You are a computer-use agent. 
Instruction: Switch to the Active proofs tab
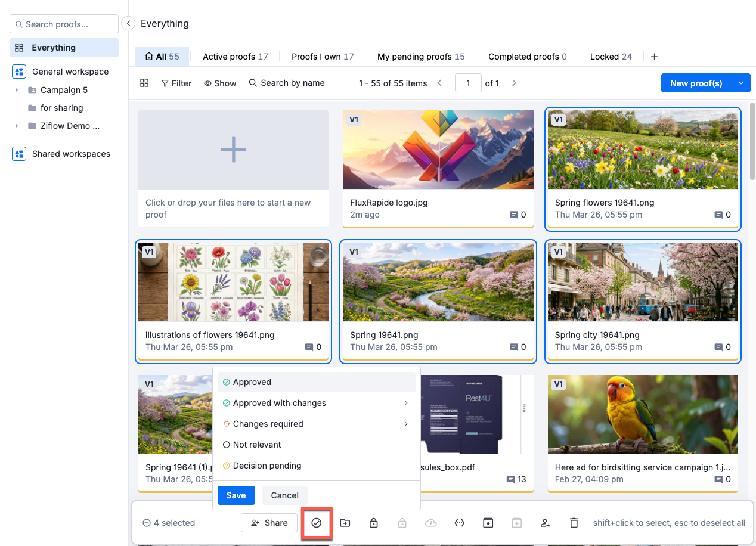(235, 57)
